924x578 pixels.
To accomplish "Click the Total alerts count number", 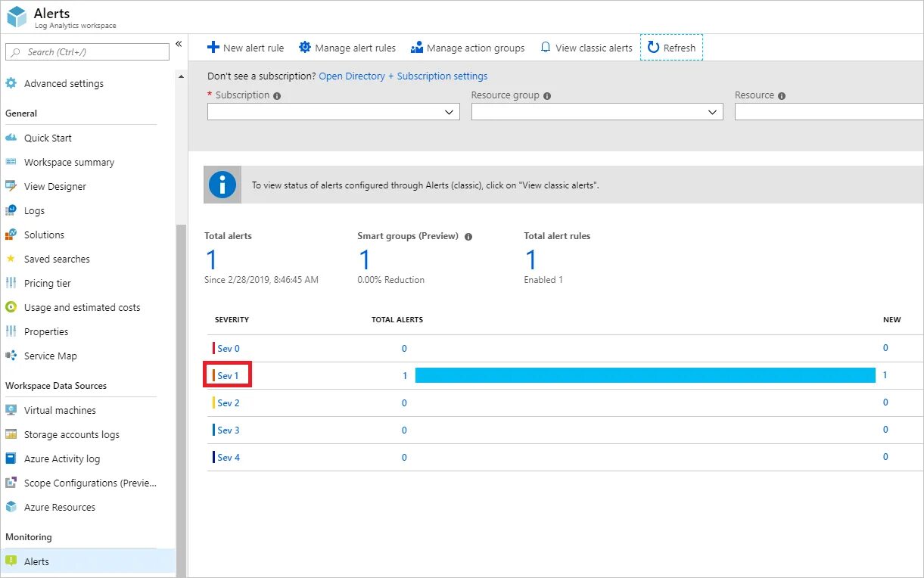I will (211, 259).
